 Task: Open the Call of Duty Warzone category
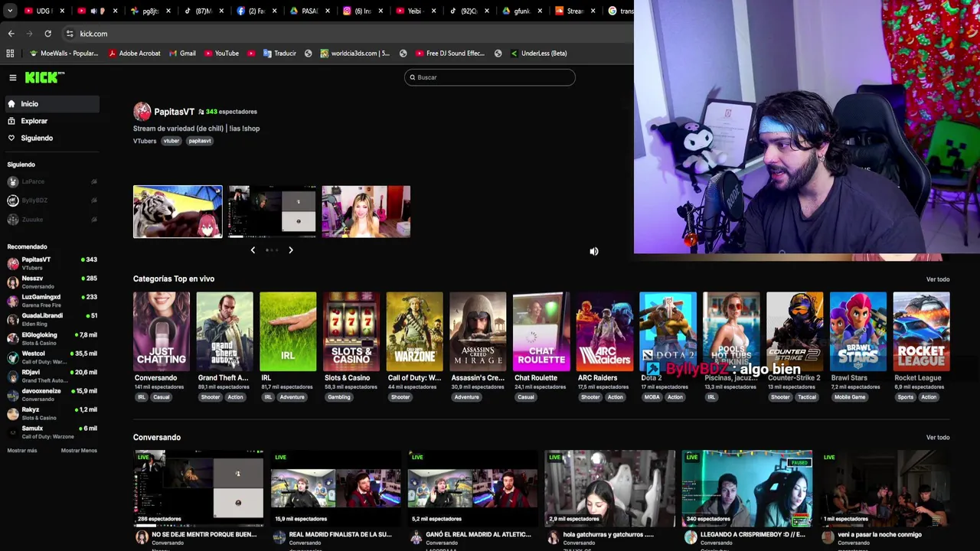click(x=414, y=331)
